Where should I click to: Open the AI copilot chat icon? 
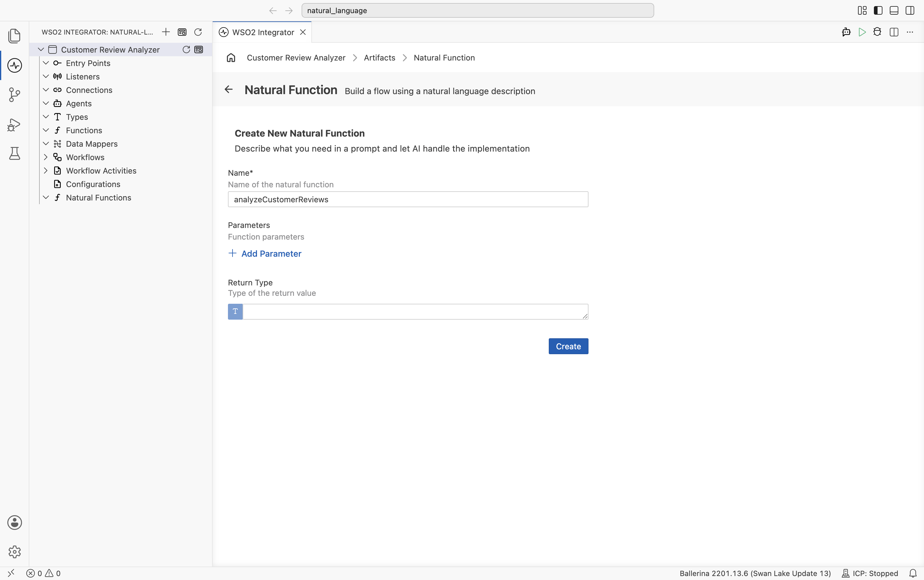[846, 32]
